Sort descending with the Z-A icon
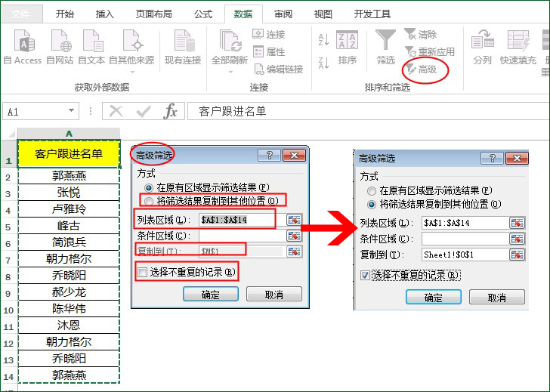Image resolution: width=550 pixels, height=392 pixels. click(x=323, y=63)
